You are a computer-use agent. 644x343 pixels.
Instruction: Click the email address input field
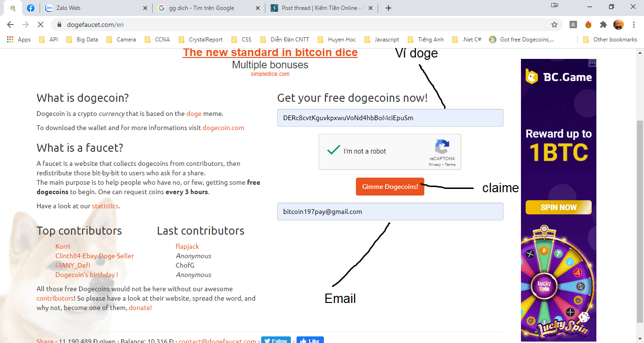click(x=390, y=212)
